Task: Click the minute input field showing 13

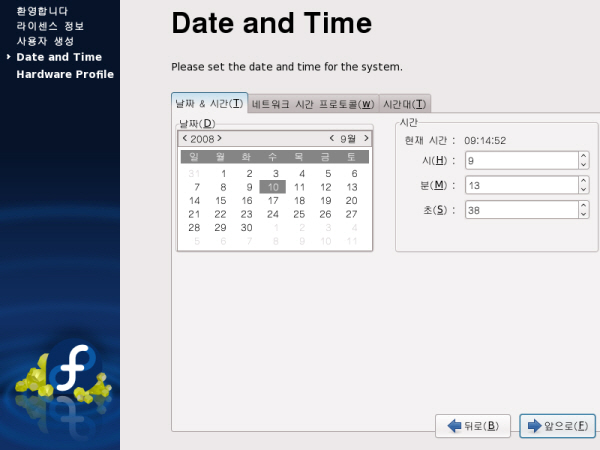Action: coord(522,185)
